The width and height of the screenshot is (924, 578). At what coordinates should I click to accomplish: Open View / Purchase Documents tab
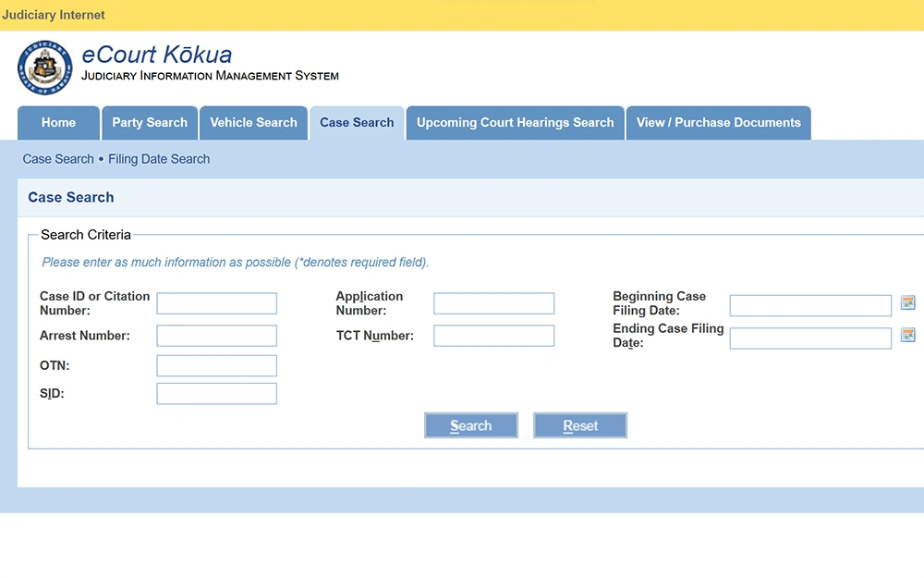(x=718, y=123)
